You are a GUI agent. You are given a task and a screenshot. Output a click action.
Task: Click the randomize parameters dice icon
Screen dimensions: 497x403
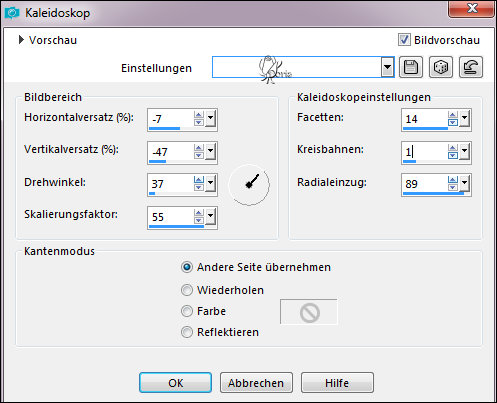click(x=441, y=67)
